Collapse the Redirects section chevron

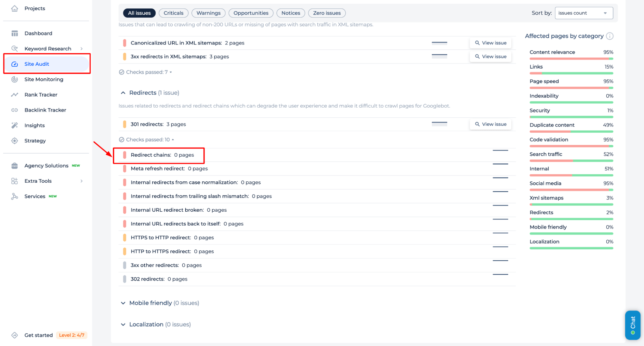coord(123,93)
